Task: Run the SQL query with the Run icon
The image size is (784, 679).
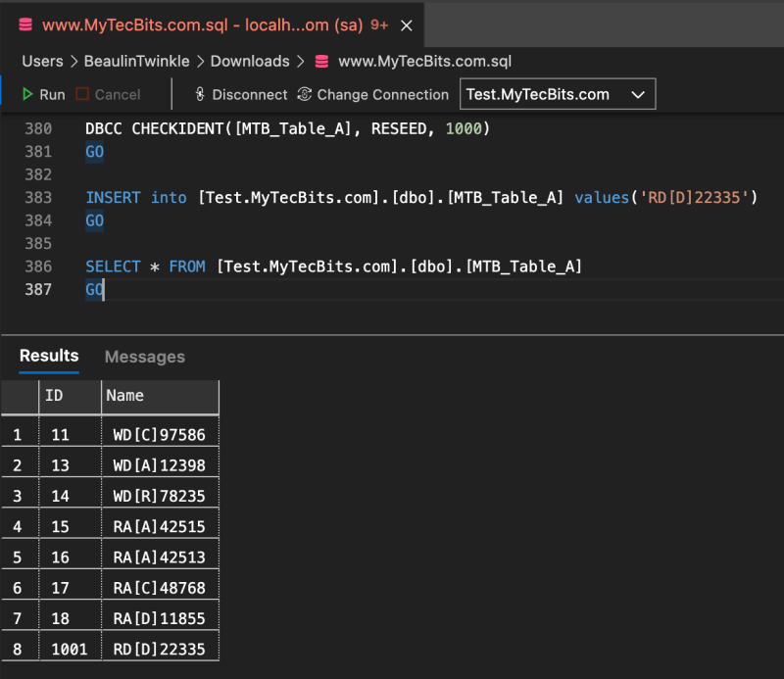Action: pyautogui.click(x=29, y=94)
